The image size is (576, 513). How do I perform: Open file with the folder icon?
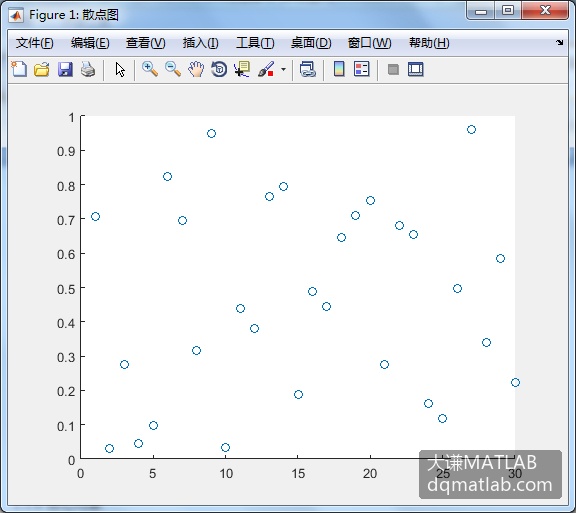(42, 69)
